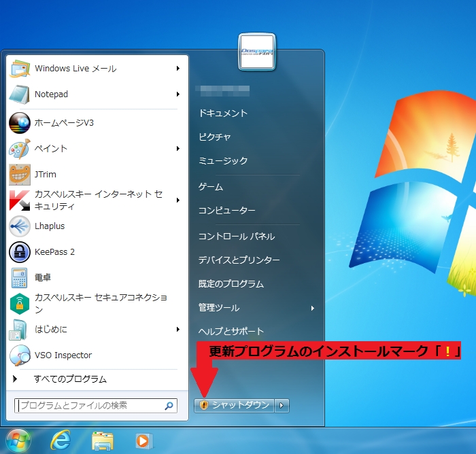Click the update shield icon on shutdown
Screen dimensions: 476x454
[204, 405]
